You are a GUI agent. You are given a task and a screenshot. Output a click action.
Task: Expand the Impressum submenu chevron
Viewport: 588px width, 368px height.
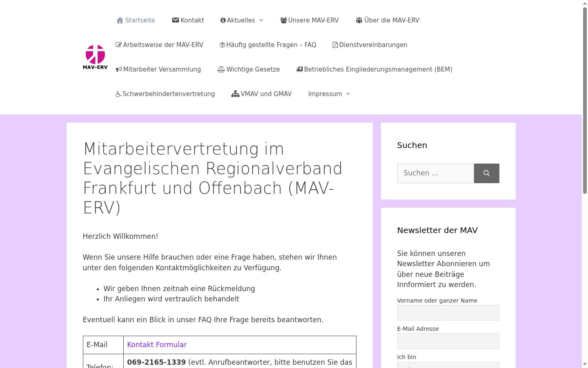[348, 94]
